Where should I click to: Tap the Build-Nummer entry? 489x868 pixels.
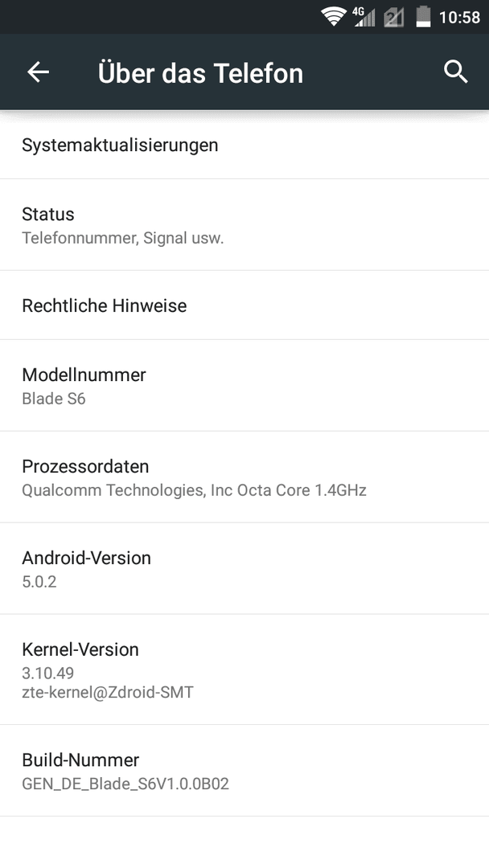pyautogui.click(x=244, y=770)
